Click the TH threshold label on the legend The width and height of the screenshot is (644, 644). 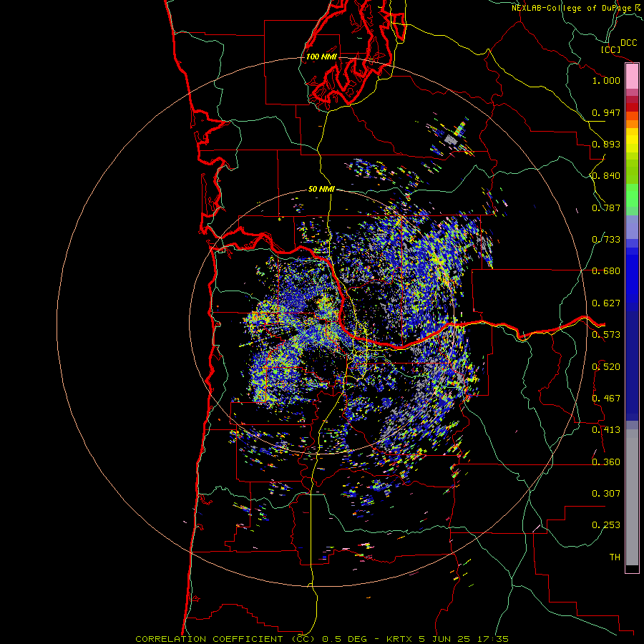click(615, 557)
